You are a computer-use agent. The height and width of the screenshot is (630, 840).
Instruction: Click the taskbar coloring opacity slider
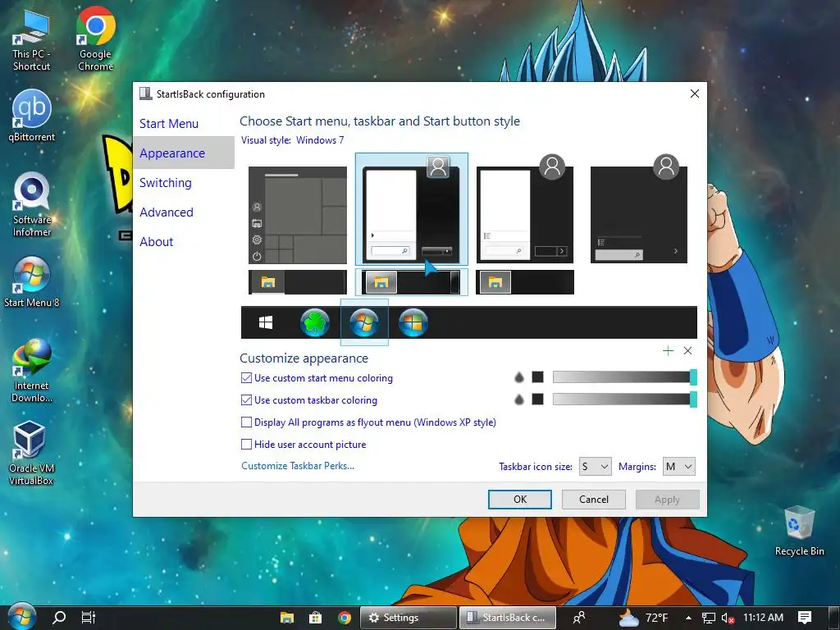624,399
